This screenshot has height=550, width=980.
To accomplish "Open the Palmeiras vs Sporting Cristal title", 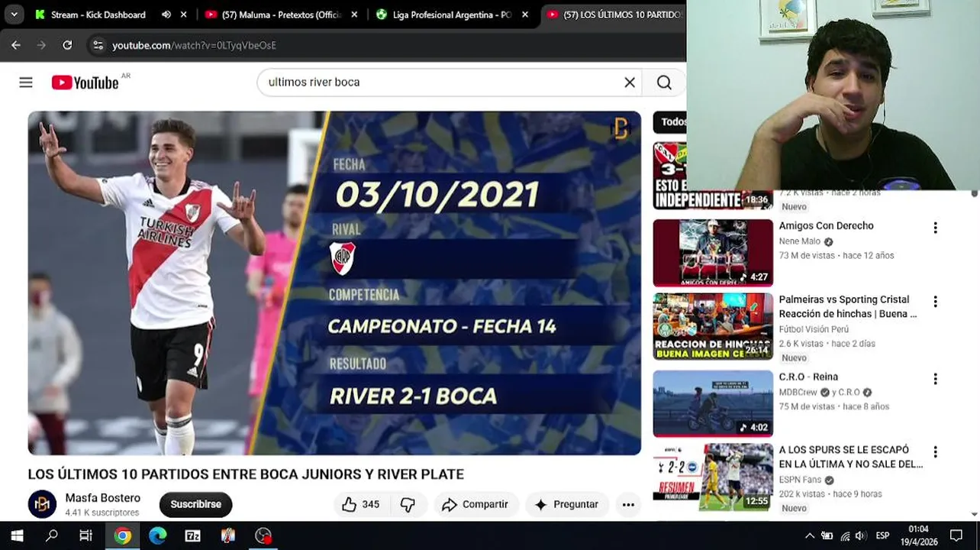I will coord(847,307).
